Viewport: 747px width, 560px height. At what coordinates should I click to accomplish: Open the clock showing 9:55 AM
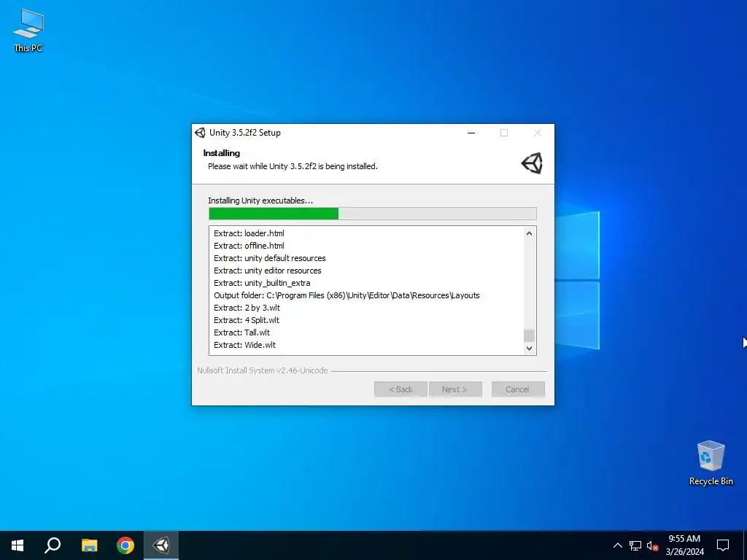click(684, 545)
